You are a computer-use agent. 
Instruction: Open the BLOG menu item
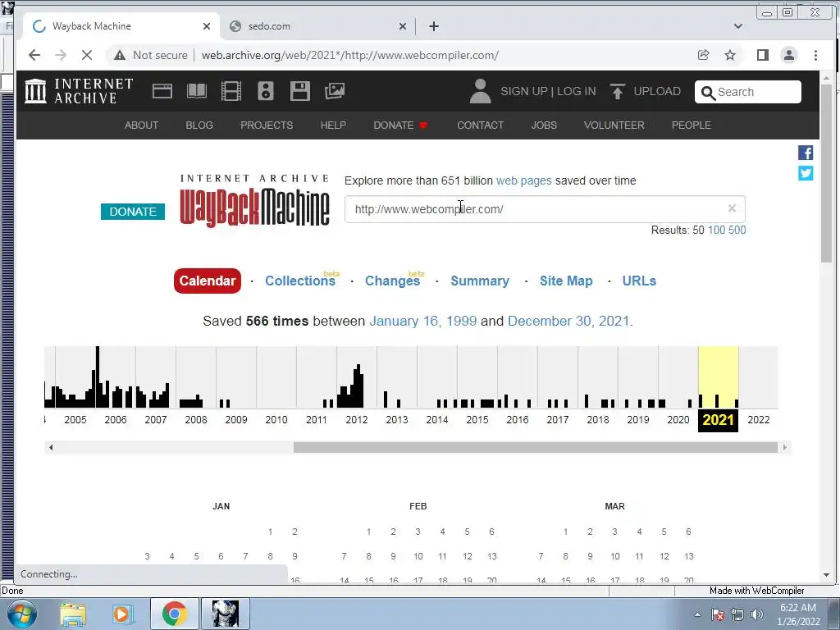pyautogui.click(x=199, y=126)
